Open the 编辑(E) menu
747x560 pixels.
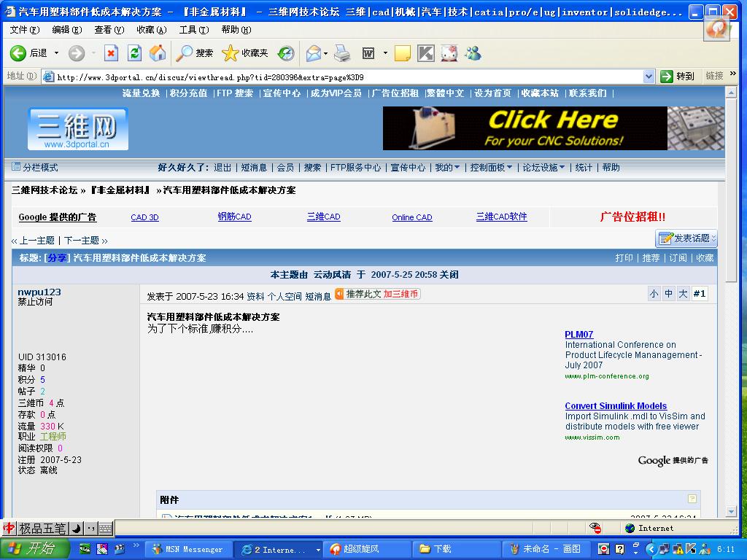tap(66, 30)
